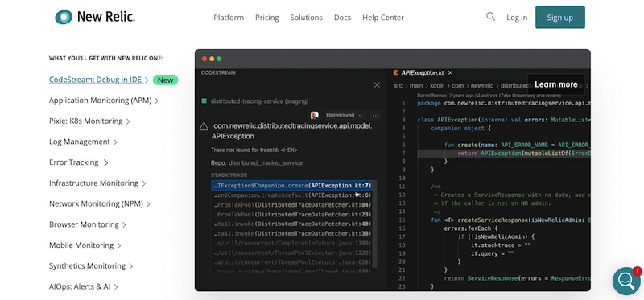Open Help Center
Image resolution: width=644 pixels, height=300 pixels.
[383, 18]
